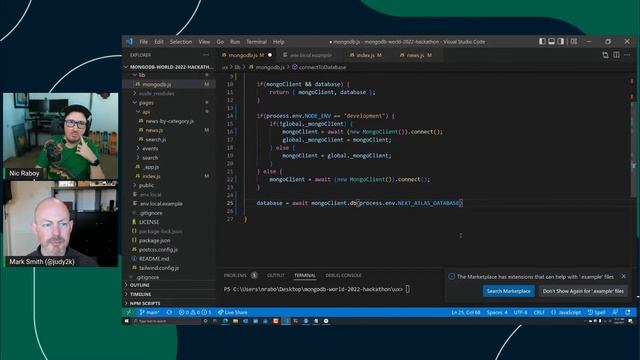
Task: Toggle the bottom panel layout icon
Action: coord(551,41)
